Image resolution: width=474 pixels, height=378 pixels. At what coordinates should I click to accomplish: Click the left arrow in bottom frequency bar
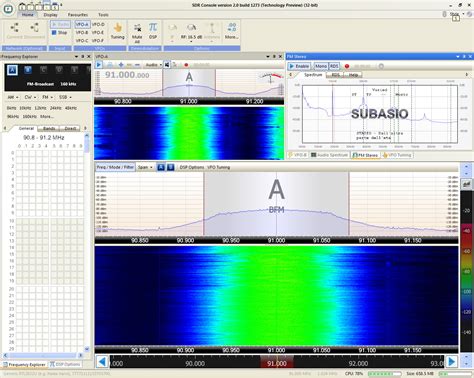pos(102,362)
